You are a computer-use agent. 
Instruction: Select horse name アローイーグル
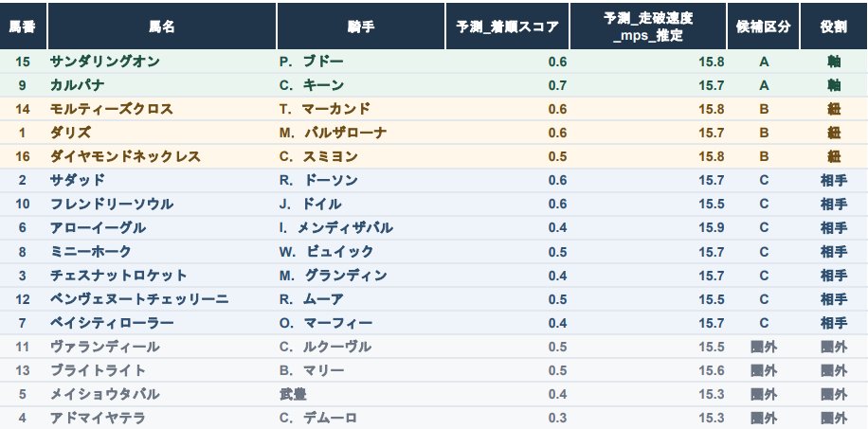click(x=98, y=228)
